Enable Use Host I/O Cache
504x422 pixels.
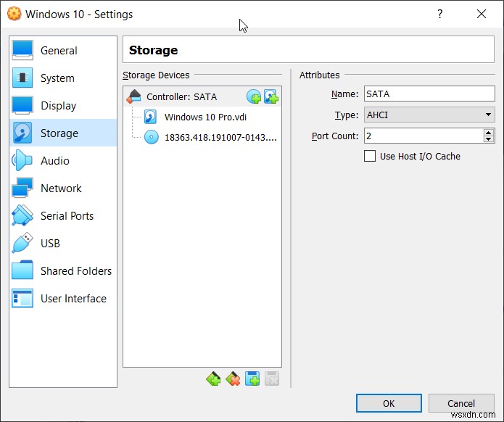370,156
